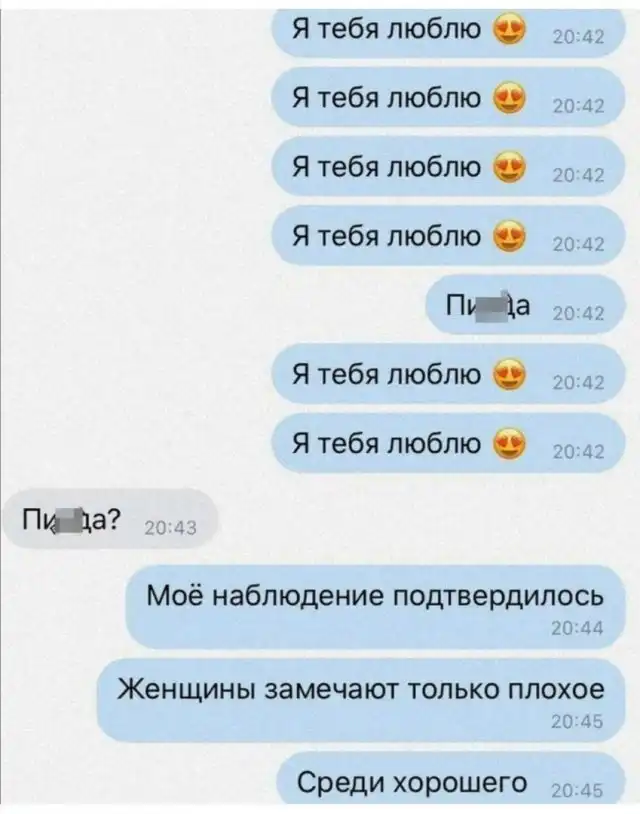Tap the word "Женщины" in the message
The width and height of the screenshot is (640, 814).
(186, 690)
